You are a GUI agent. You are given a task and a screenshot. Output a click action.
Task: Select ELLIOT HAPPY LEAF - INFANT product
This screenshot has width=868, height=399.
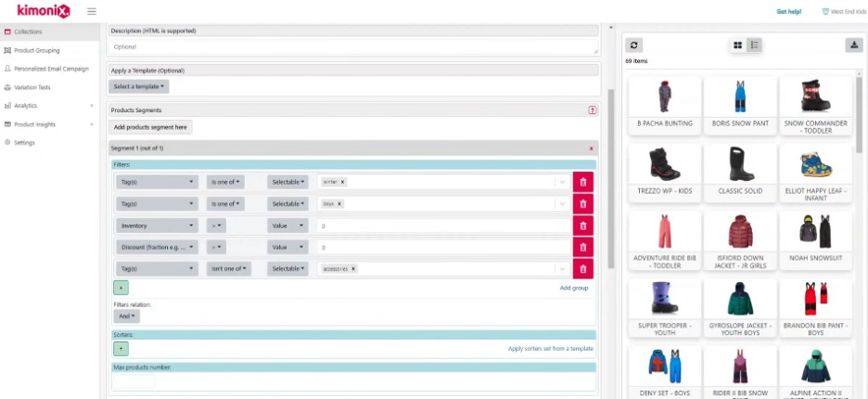tap(815, 173)
